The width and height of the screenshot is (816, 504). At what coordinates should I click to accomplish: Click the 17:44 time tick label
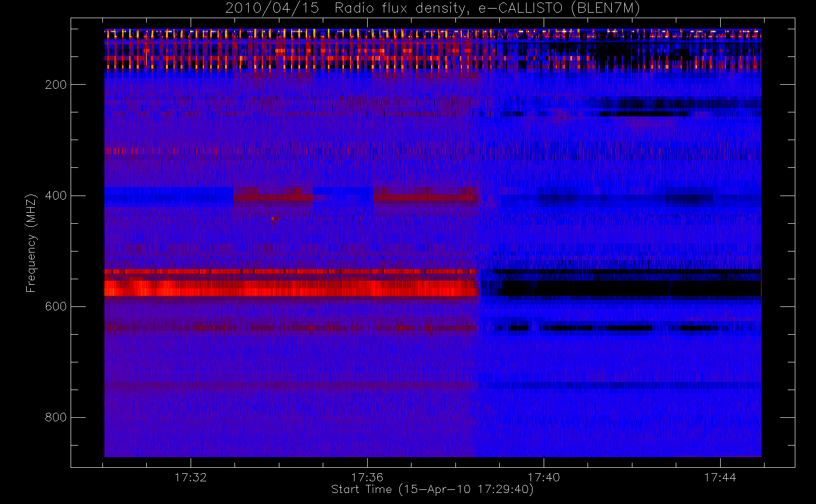[x=720, y=477]
